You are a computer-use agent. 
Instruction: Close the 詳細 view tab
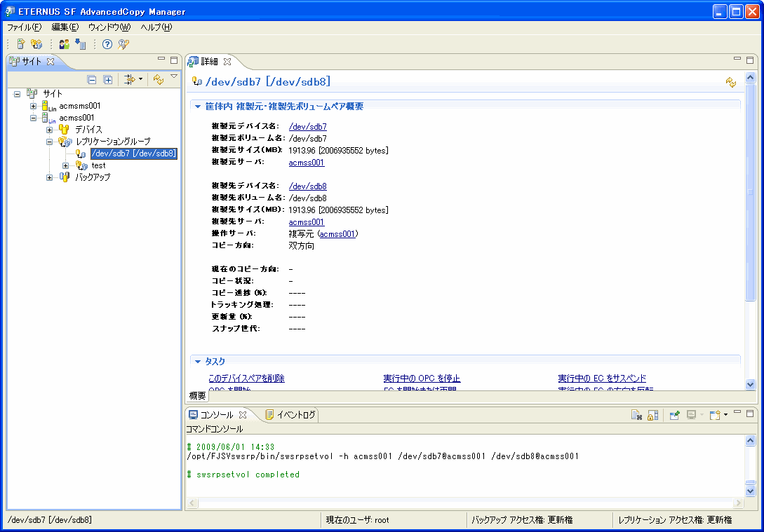pyautogui.click(x=227, y=61)
